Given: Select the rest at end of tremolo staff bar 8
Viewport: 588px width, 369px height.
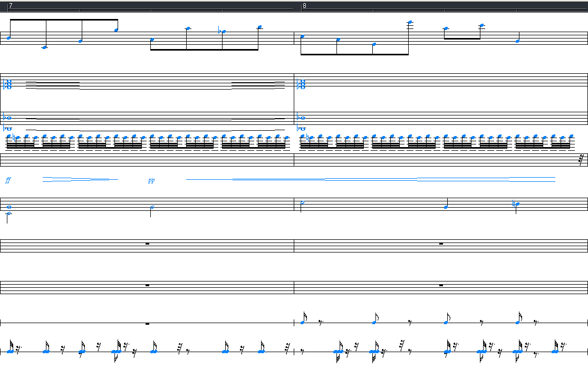Looking at the screenshot, I should pyautogui.click(x=581, y=159).
